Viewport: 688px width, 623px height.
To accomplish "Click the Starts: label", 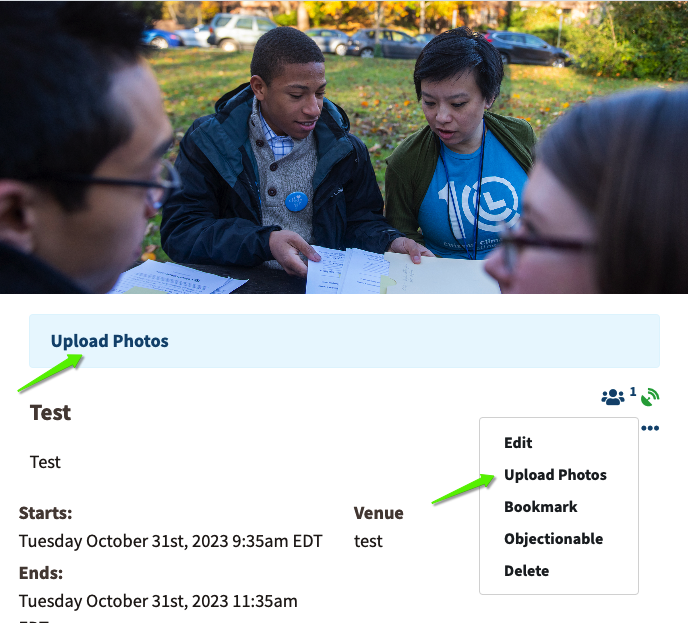I will point(45,513).
